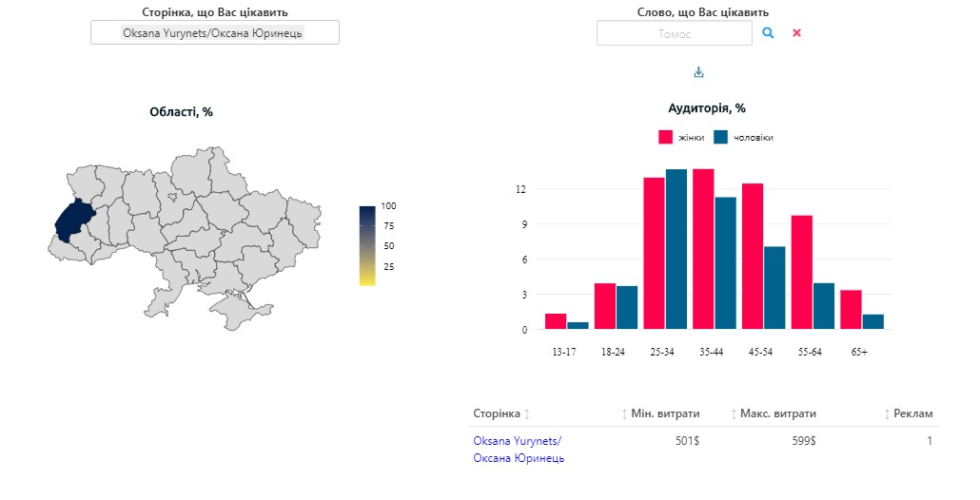Viewport: 980px width, 500px height.
Task: Open the page selection dropdown
Action: pyautogui.click(x=215, y=32)
